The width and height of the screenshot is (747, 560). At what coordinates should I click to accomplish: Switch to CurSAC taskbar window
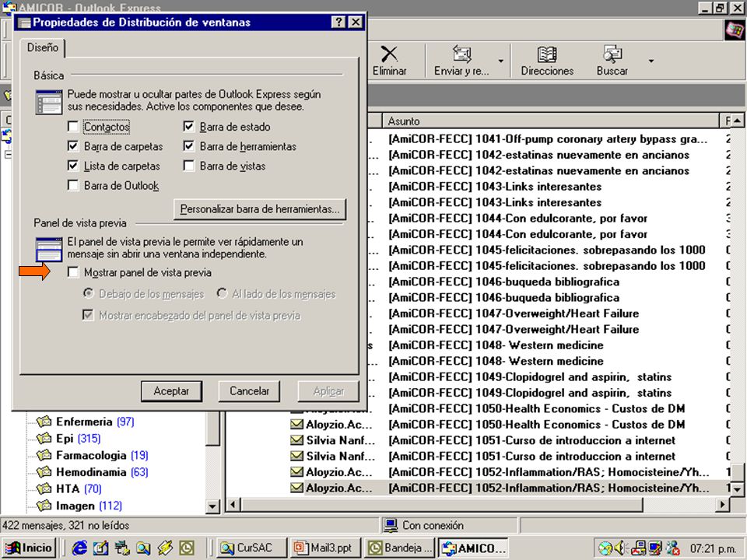(x=252, y=548)
